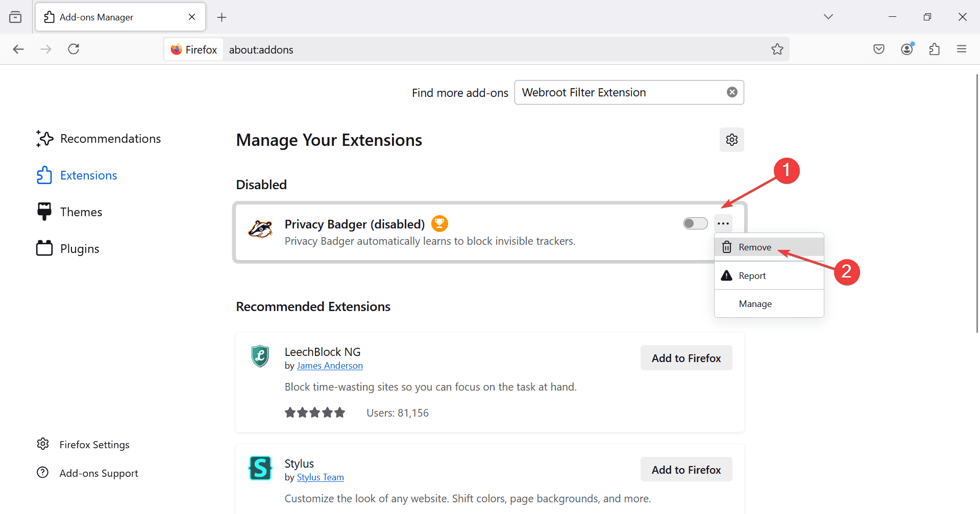Open Firefox Settings from the sidebar
Image resolution: width=980 pixels, height=514 pixels.
coord(83,445)
